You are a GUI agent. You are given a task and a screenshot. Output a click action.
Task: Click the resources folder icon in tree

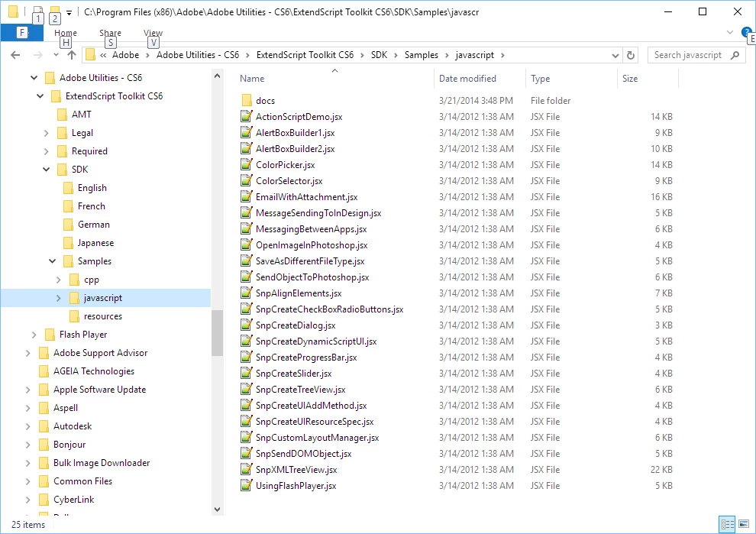tap(74, 316)
